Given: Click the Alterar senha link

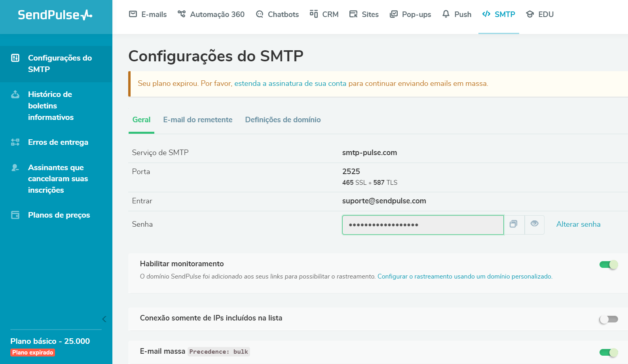Looking at the screenshot, I should [x=578, y=224].
